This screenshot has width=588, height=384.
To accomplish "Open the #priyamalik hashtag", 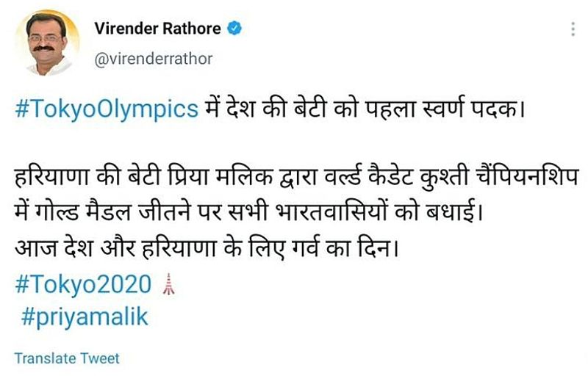I will [85, 316].
